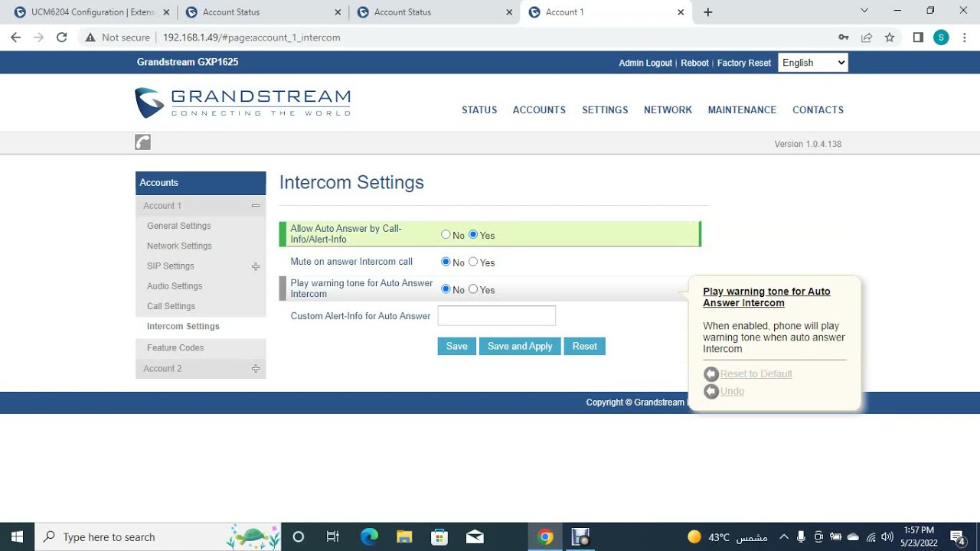Expand the SIP Settings submenu
This screenshot has width=980, height=551.
(x=256, y=266)
